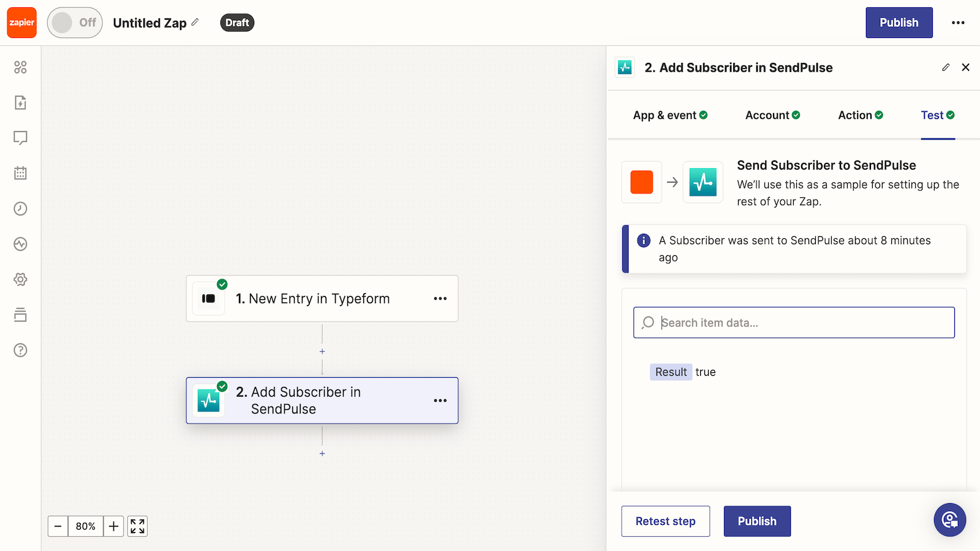Image resolution: width=980 pixels, height=551 pixels.
Task: Open the chat support bubble icon
Action: [949, 520]
